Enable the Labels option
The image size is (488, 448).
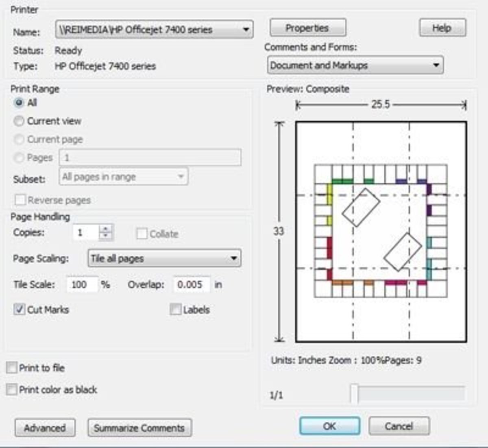click(176, 310)
